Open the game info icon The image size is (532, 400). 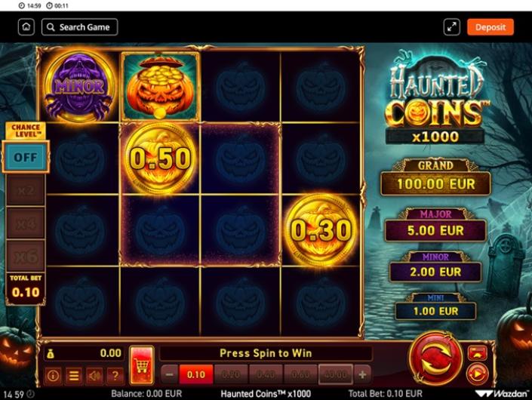(x=54, y=376)
